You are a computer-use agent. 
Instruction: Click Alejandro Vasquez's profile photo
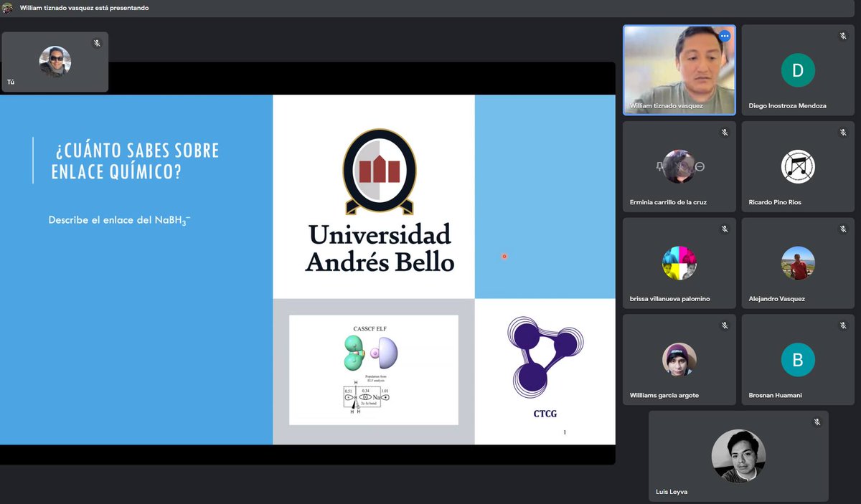coord(798,263)
